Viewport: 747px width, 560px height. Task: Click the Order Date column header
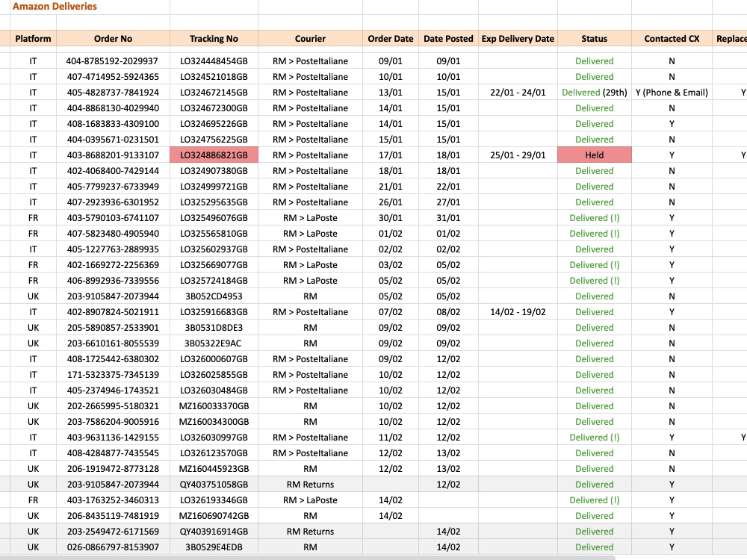391,39
